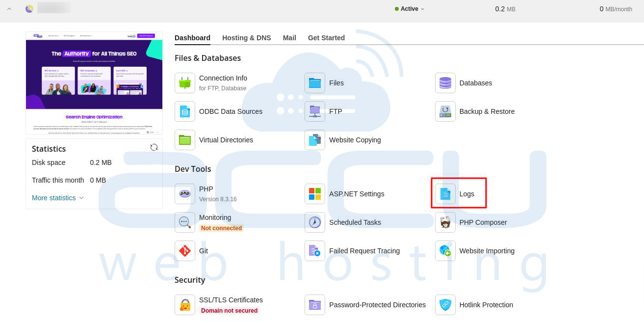Open the Git text link
The width and height of the screenshot is (644, 322).
(204, 251)
